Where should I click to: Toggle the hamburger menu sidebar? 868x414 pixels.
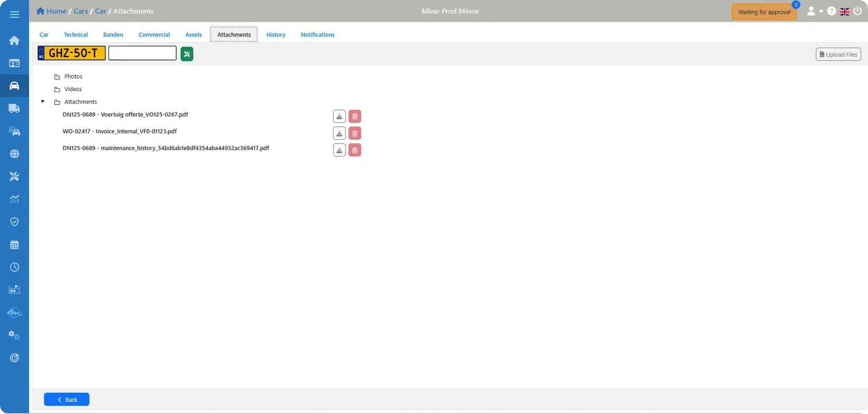(15, 15)
